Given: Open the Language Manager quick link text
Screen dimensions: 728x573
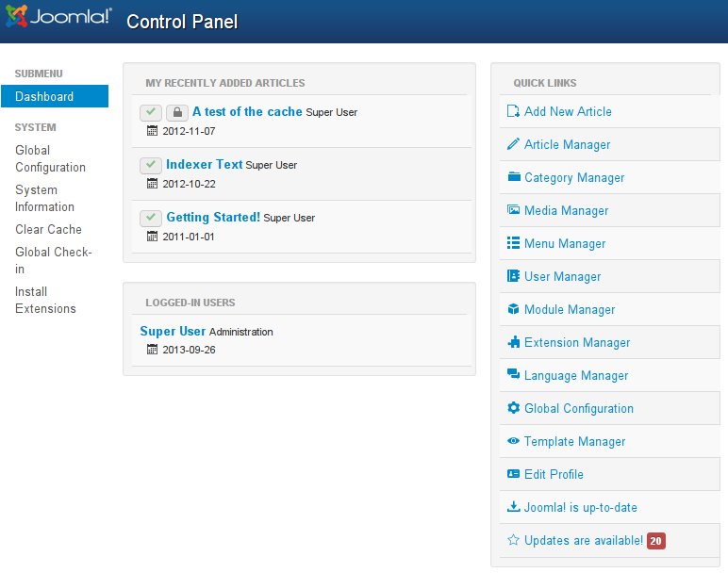Looking at the screenshot, I should tap(576, 375).
